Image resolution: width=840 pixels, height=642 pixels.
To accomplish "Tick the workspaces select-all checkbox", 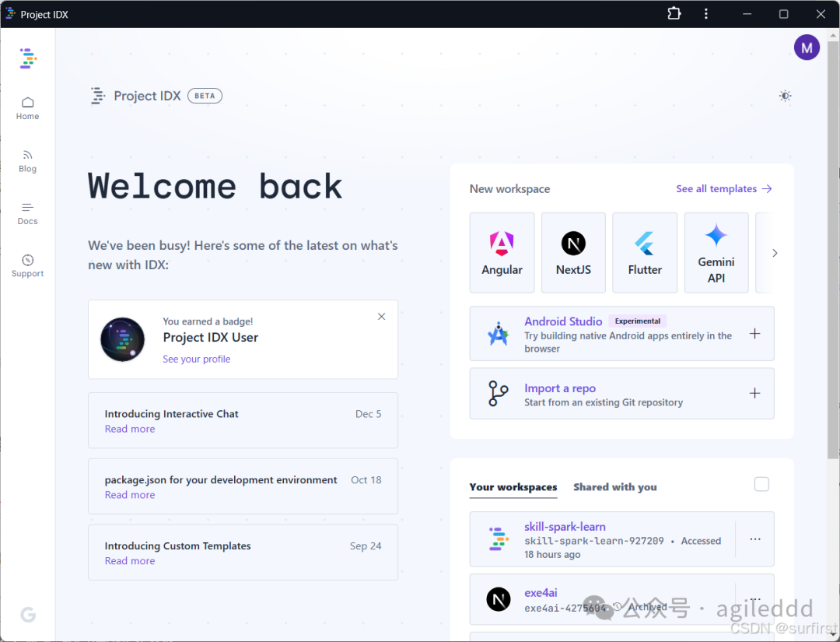I will 761,485.
